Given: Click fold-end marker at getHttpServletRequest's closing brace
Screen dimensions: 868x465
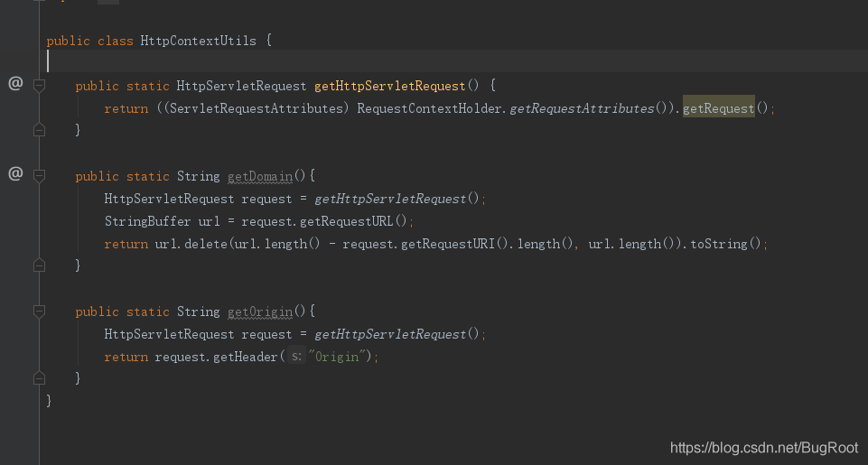Looking at the screenshot, I should pyautogui.click(x=39, y=130).
